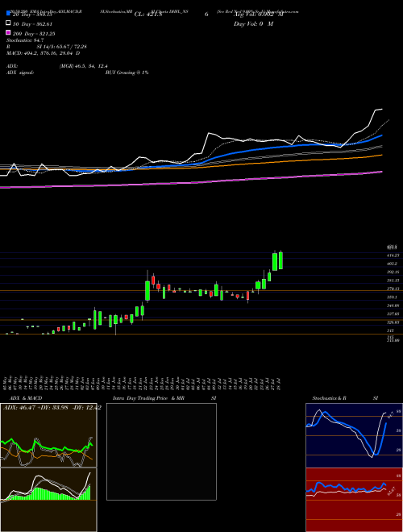The height and width of the screenshot is (532, 403).
Task: Open the Stochastics blue chart panel
Action: [354, 435]
